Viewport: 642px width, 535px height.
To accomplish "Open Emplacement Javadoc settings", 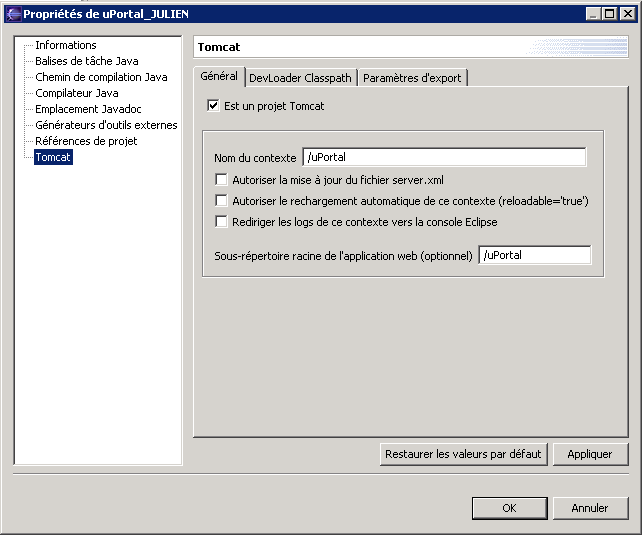I will 86,109.
